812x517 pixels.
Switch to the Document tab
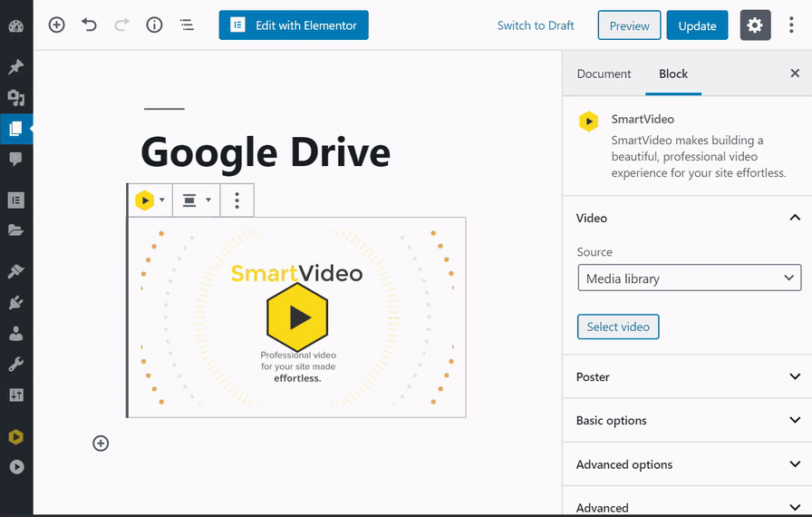tap(604, 74)
